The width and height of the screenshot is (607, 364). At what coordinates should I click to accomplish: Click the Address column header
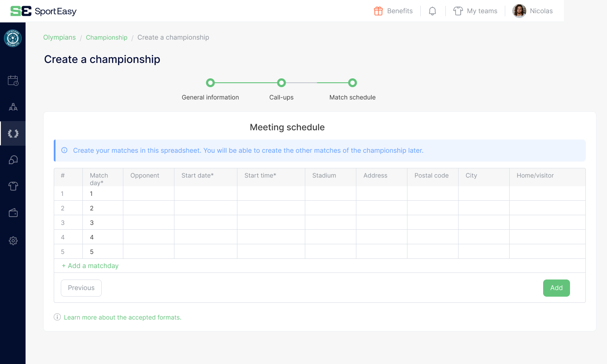381,177
